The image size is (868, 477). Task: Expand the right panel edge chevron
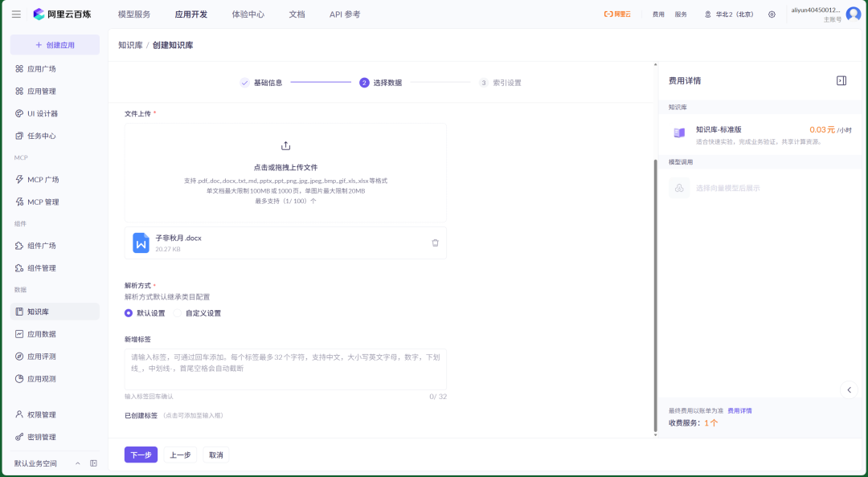(849, 389)
